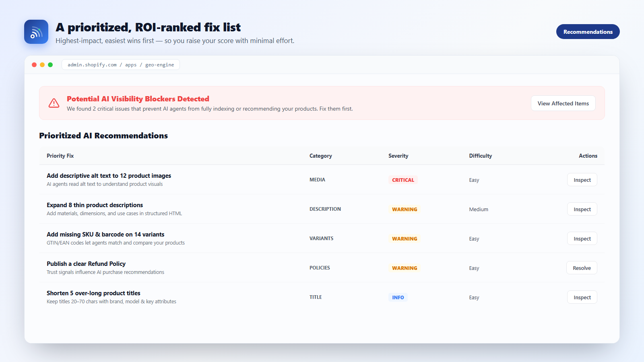This screenshot has width=644, height=362.
Task: Click the Actions column header
Action: coord(588,156)
